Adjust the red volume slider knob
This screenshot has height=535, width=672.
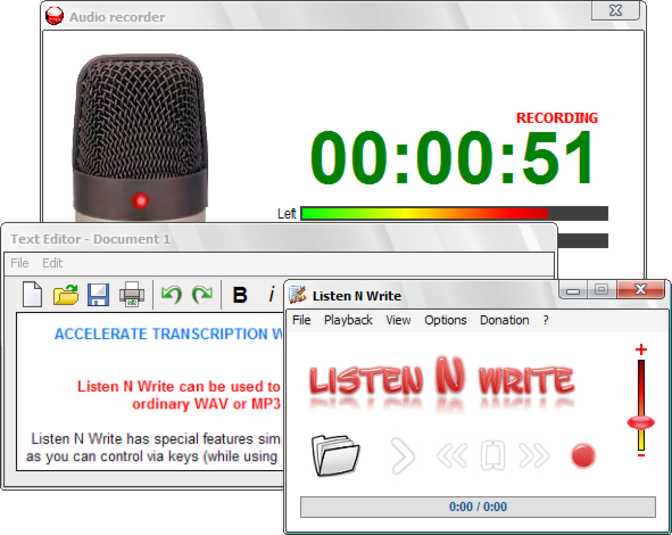pos(641,422)
